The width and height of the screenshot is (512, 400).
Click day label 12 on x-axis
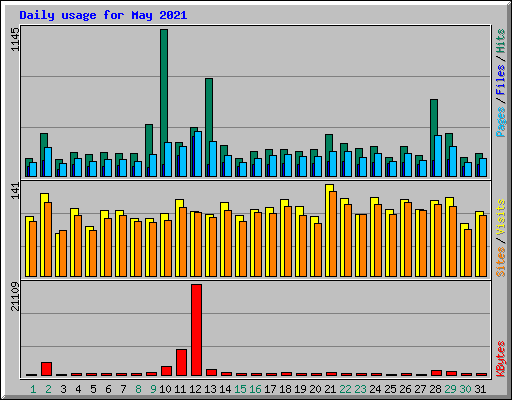pyautogui.click(x=195, y=389)
